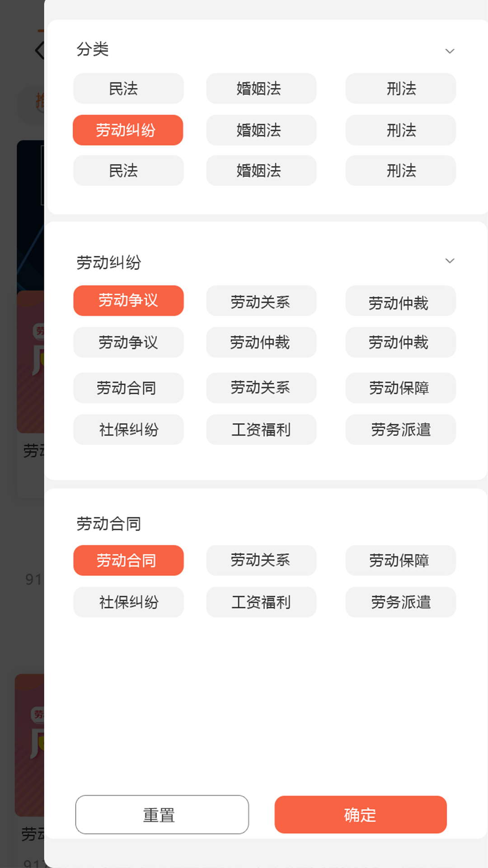The width and height of the screenshot is (488, 868).
Task: Select 劳务派遣 under 劳动纠纷
Action: [400, 429]
